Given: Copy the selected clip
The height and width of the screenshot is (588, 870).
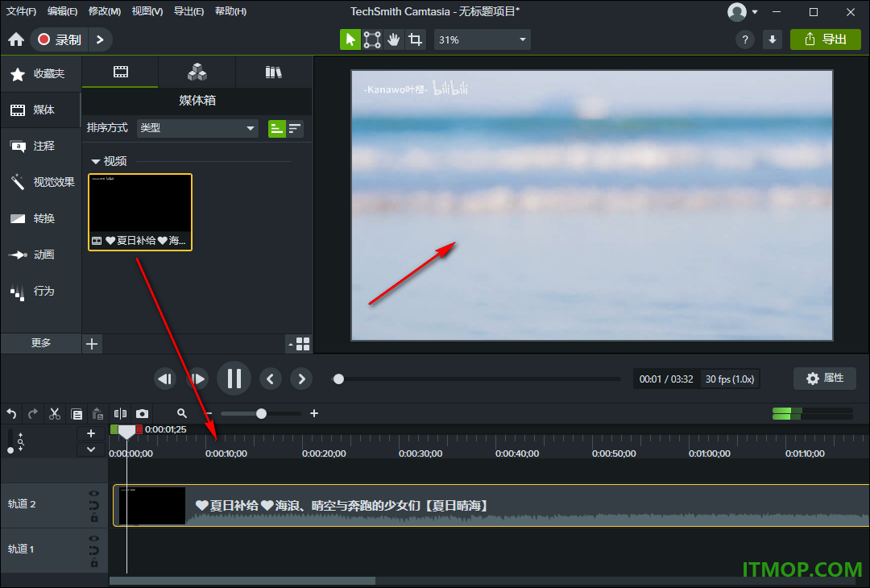Looking at the screenshot, I should coord(77,413).
